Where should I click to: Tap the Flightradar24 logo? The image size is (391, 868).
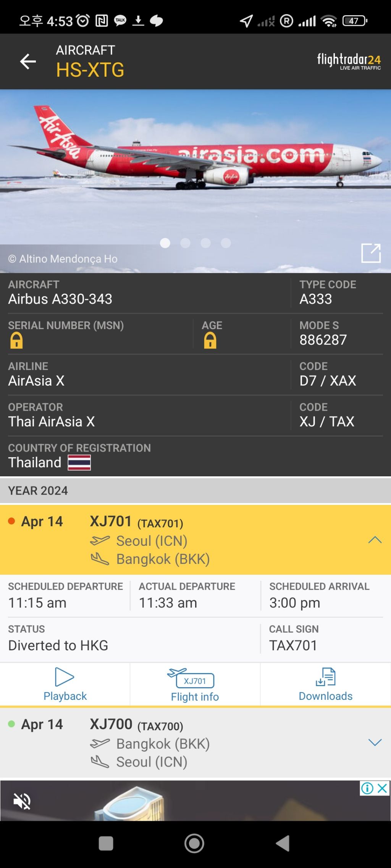pos(349,61)
